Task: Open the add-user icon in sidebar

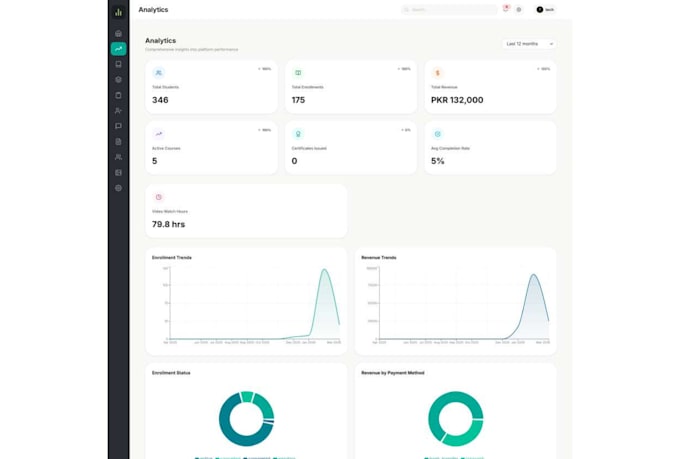Action: click(x=118, y=111)
